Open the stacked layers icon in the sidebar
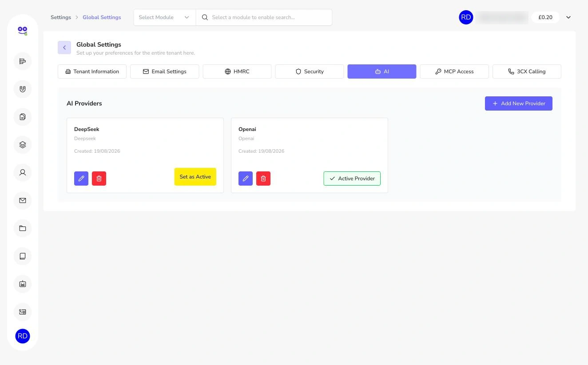 click(x=23, y=145)
